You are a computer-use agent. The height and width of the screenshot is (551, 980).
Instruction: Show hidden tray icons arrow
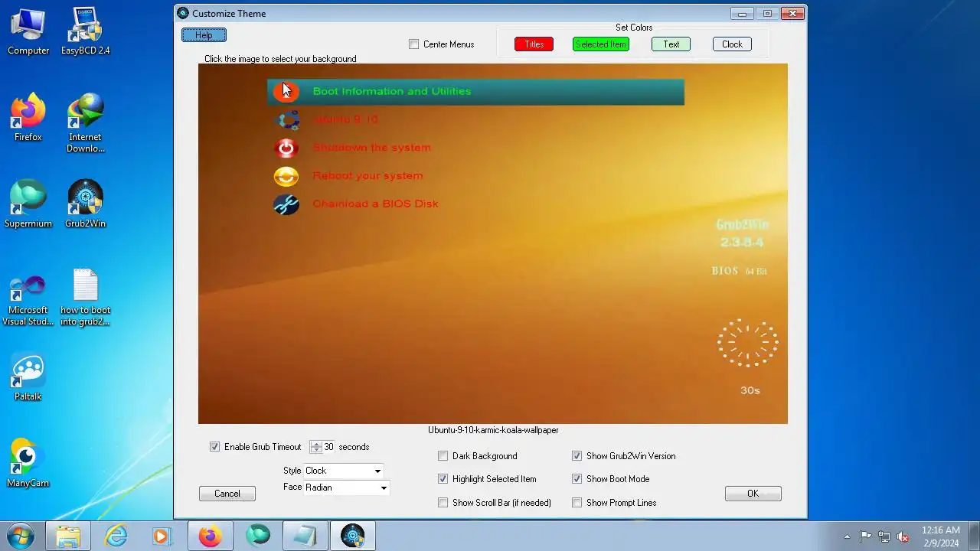coord(847,536)
